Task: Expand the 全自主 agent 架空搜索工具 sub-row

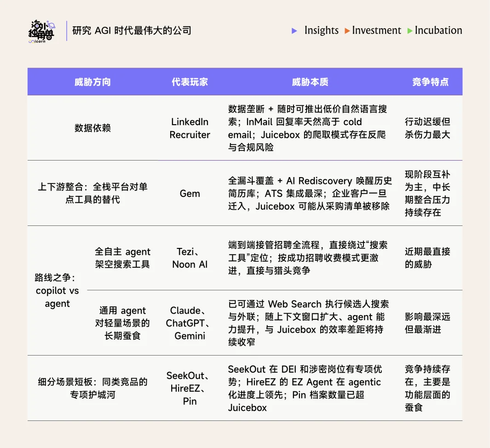Action: pos(122,258)
